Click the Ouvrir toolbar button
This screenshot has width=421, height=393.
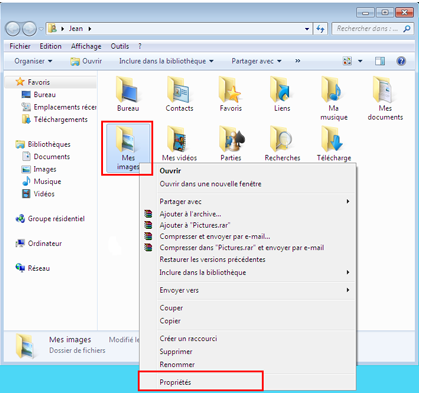pos(86,61)
